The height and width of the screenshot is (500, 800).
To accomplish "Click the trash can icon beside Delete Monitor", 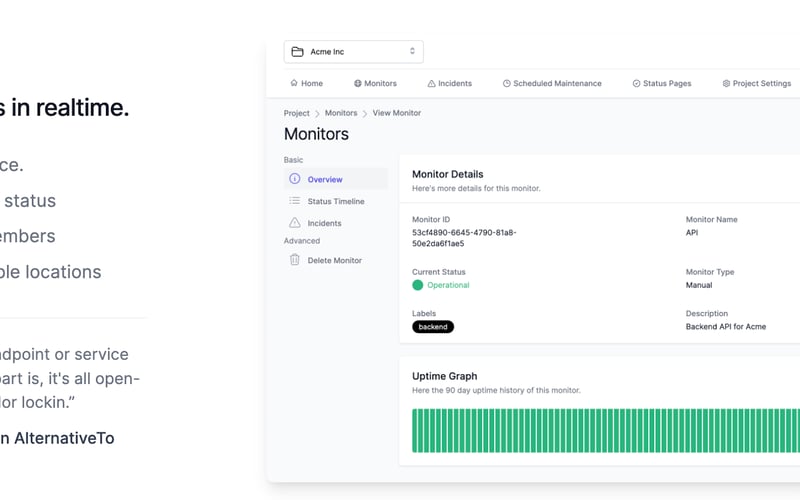I will point(294,260).
